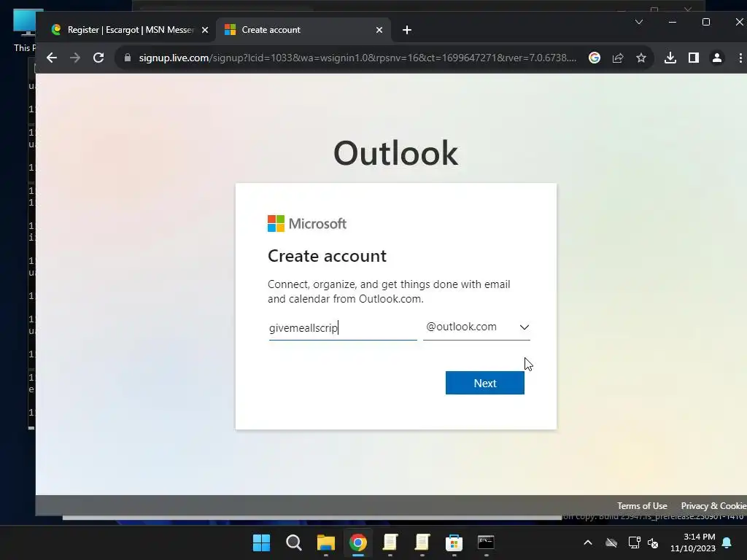747x560 pixels.
Task: Open Chrome downloads
Action: [670, 58]
